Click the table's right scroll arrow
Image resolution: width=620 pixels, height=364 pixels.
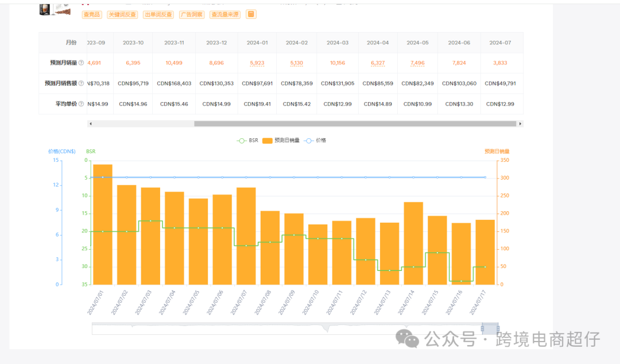pos(520,123)
